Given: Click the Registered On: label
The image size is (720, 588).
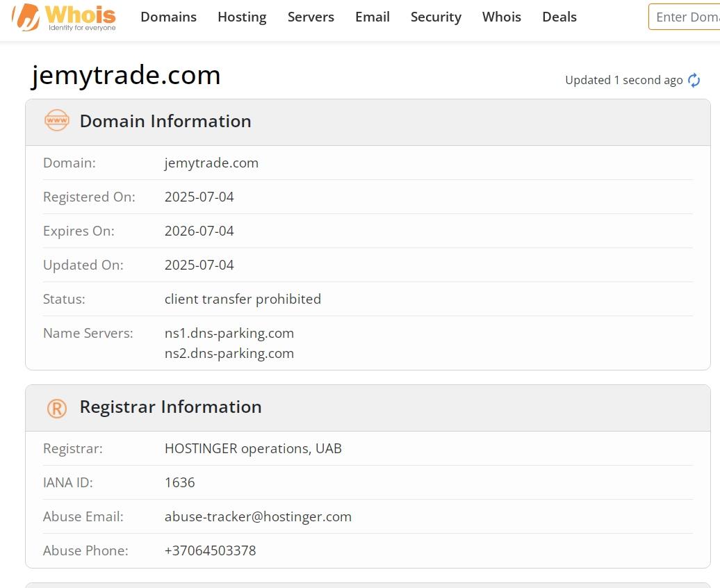Looking at the screenshot, I should 89,197.
